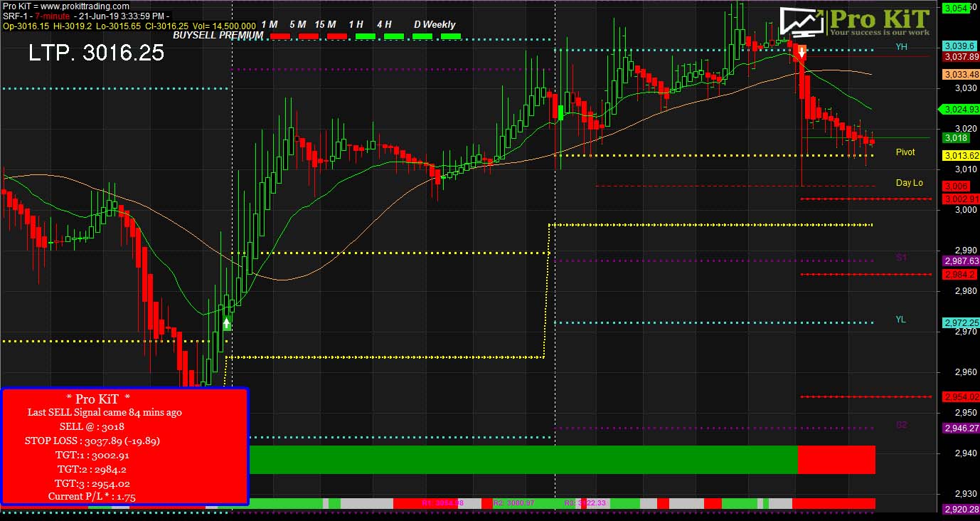The width and height of the screenshot is (980, 521).
Task: Click the BUYSELL PREMIUM label
Action: (218, 34)
